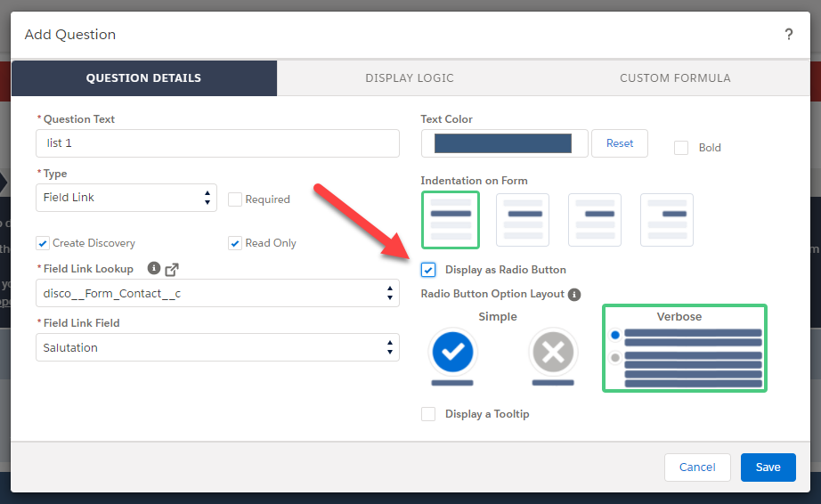Select the fourth indentation level option

pos(667,220)
